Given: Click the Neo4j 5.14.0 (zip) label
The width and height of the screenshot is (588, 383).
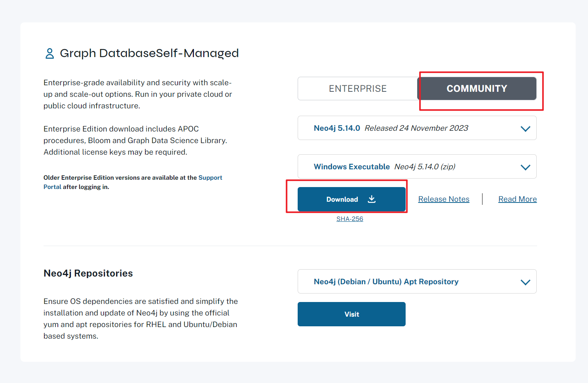Looking at the screenshot, I should click(425, 167).
